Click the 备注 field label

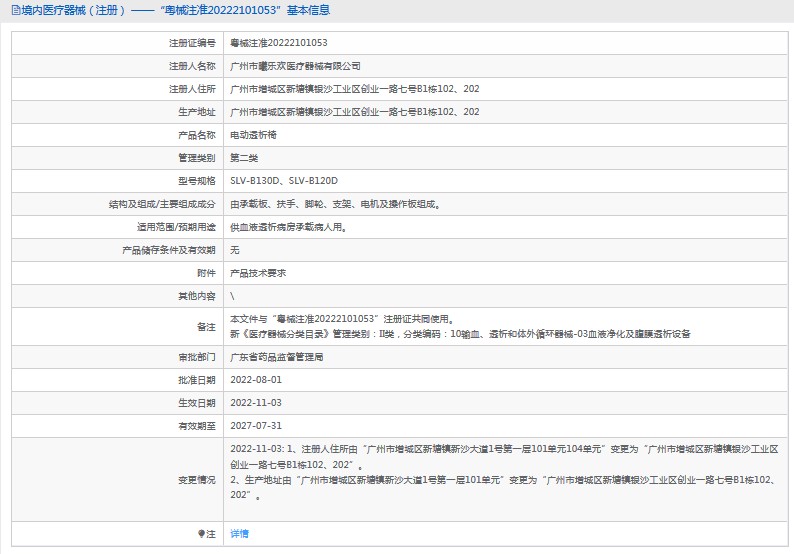click(x=206, y=327)
